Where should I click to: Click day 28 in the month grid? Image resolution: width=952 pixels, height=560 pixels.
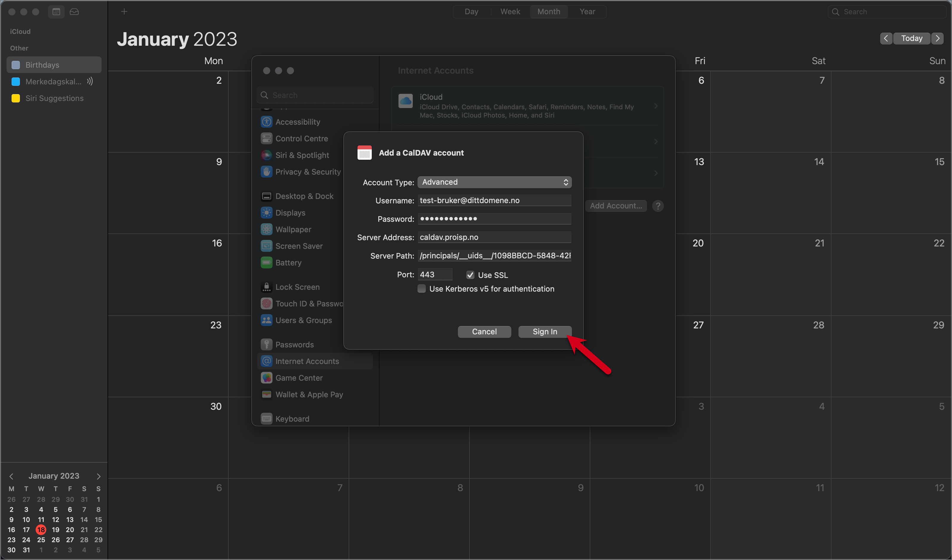pos(819,325)
